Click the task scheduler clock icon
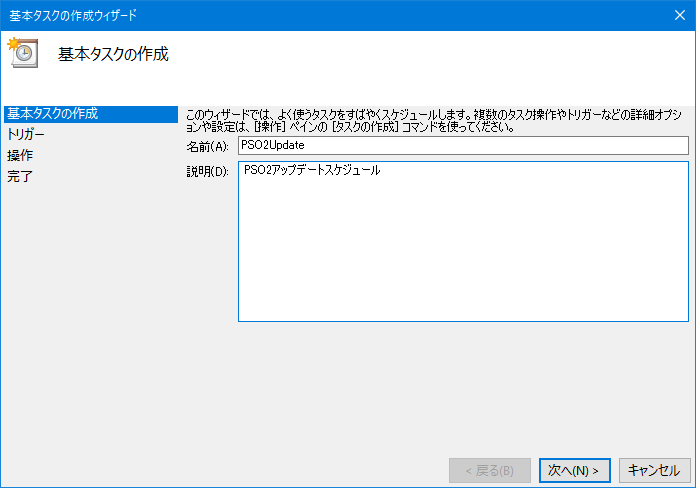Viewport: 696px width, 488px height. [x=23, y=53]
